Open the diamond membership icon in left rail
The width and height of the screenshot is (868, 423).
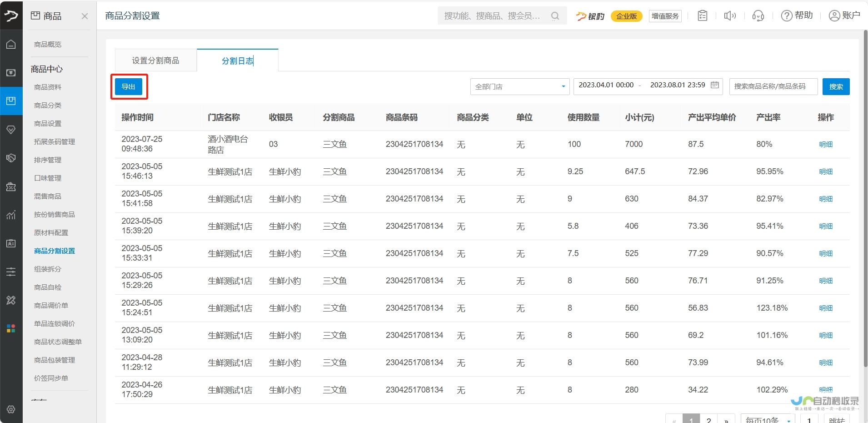[x=11, y=130]
